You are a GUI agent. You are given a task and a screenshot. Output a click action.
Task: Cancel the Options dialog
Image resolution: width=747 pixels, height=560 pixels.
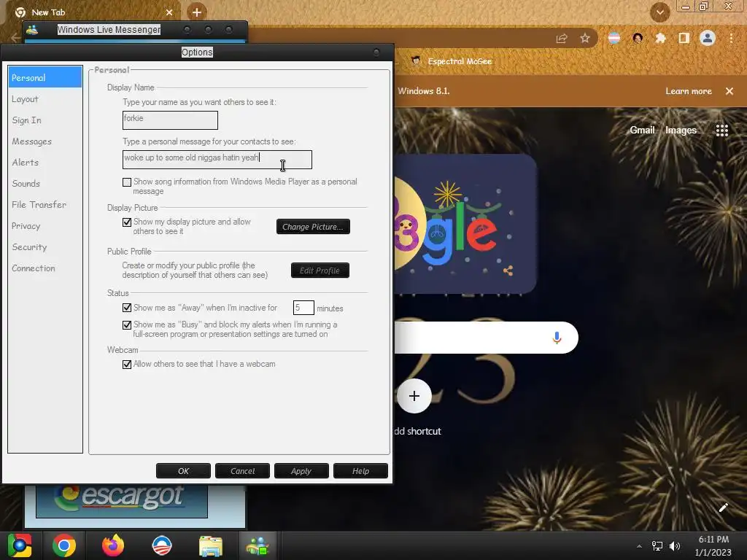click(x=242, y=471)
